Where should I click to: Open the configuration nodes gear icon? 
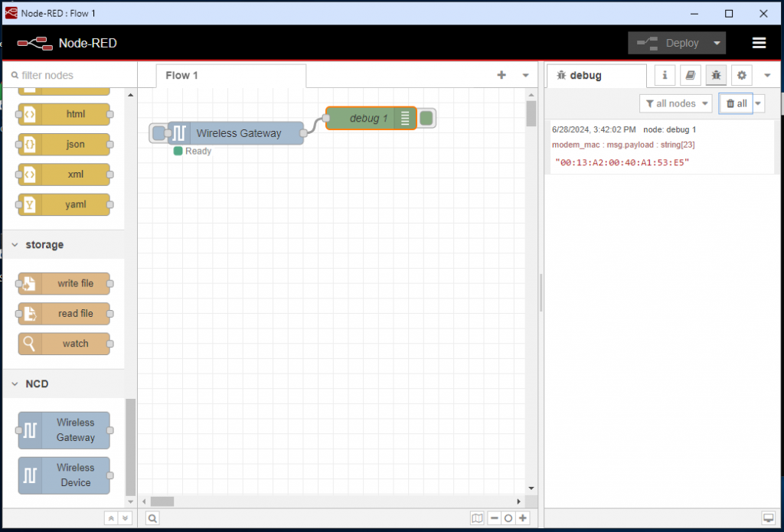(741, 75)
